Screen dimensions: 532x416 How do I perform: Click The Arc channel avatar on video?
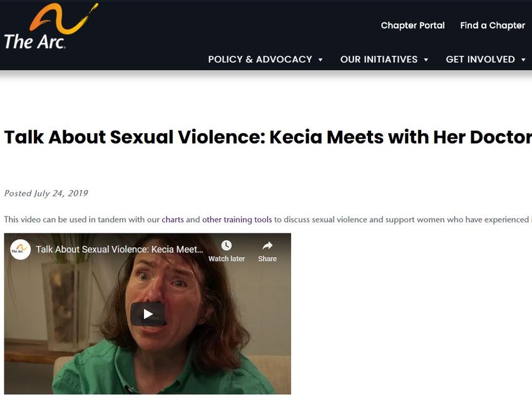click(21, 250)
